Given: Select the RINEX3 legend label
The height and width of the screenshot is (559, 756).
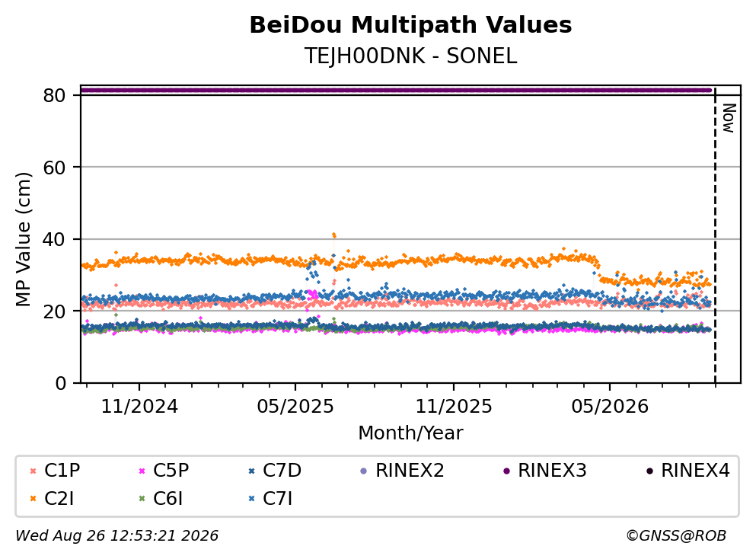Looking at the screenshot, I should [x=553, y=470].
